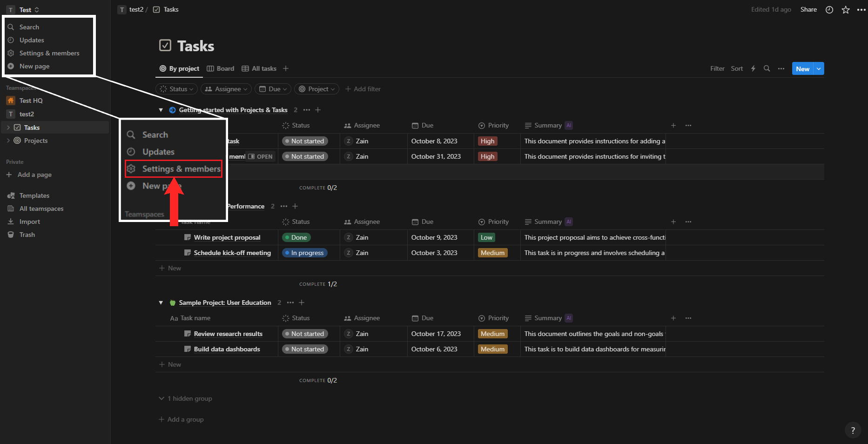
Task: Switch to the Board view tab
Action: coord(221,68)
